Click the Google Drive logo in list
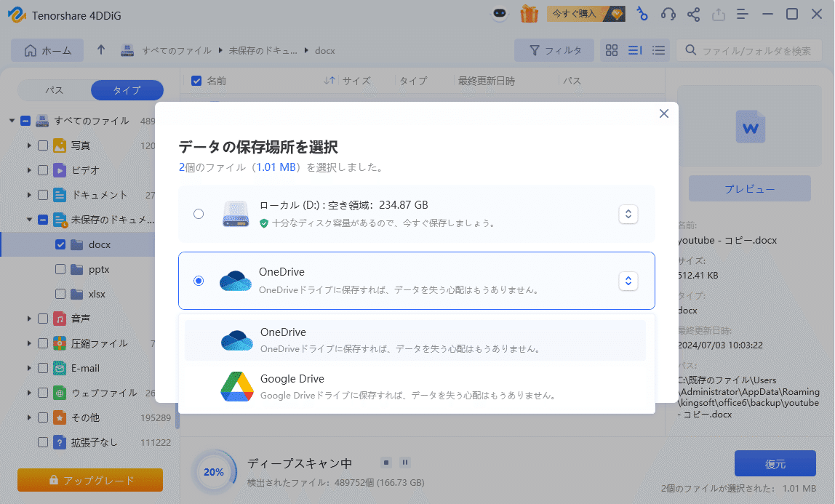Screen dimensions: 835x504 (x=237, y=386)
